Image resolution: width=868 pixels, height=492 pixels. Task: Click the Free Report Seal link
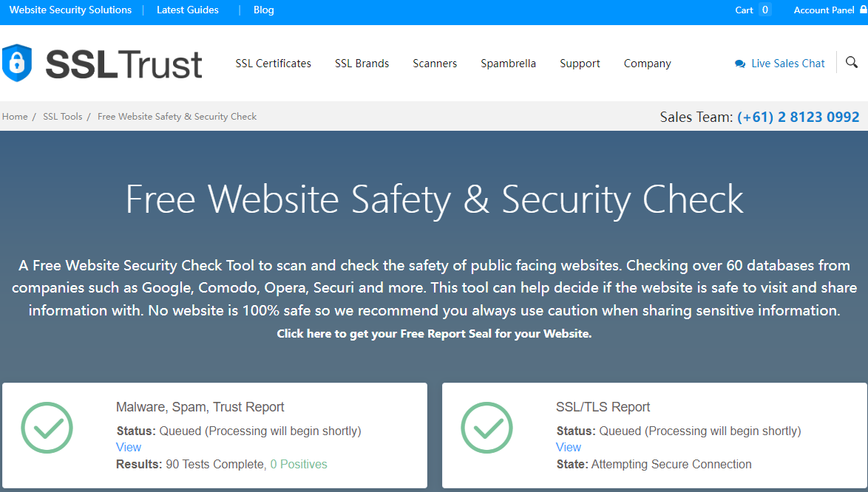coord(434,334)
